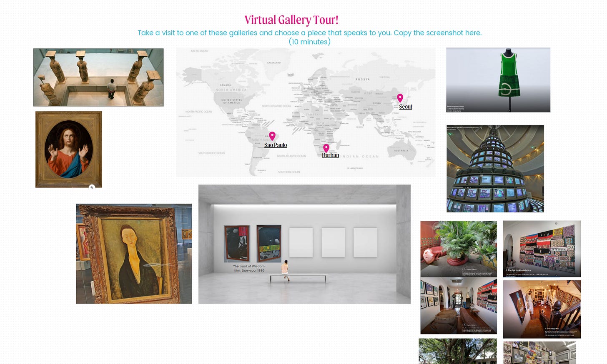This screenshot has height=364, width=607.
Task: Select the colorful textile wall installation photo
Action: pyautogui.click(x=542, y=249)
